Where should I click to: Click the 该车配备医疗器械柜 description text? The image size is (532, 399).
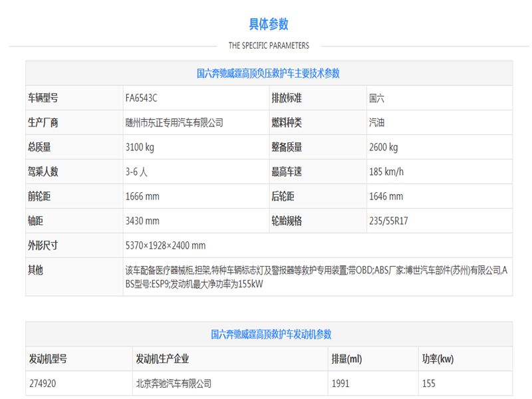click(317, 277)
